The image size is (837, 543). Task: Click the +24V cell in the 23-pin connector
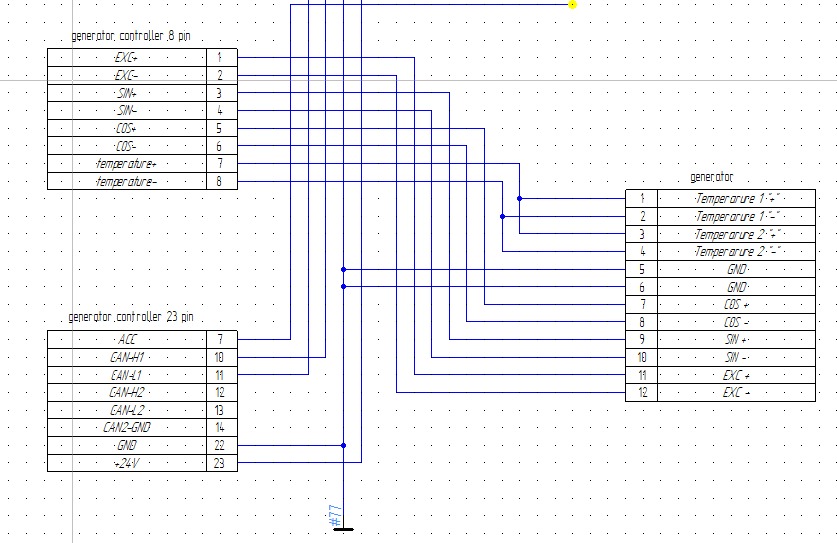coord(126,463)
